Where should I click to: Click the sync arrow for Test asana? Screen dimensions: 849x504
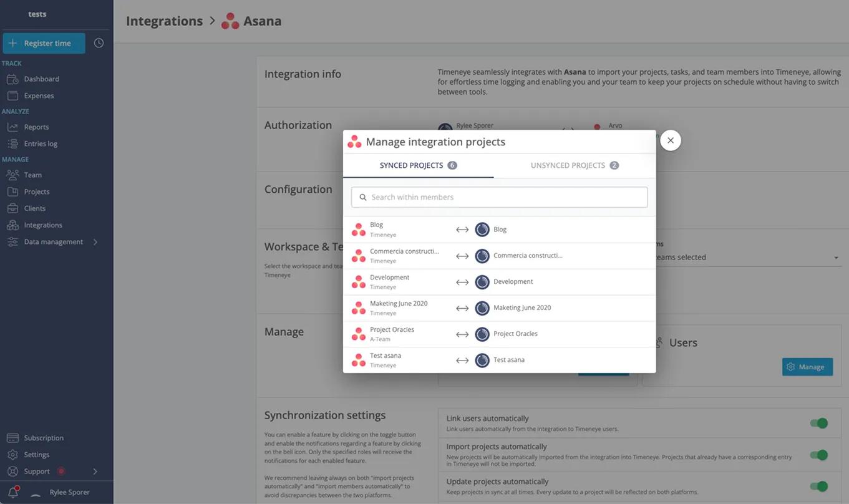462,361
